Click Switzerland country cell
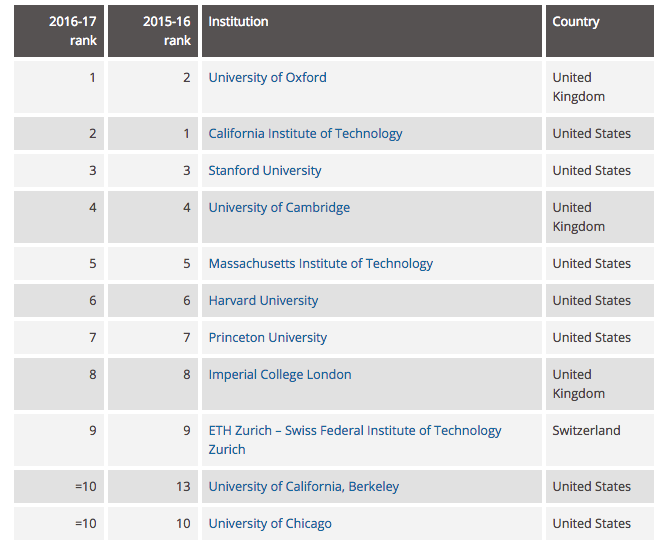This screenshot has width=666, height=549. [x=586, y=431]
